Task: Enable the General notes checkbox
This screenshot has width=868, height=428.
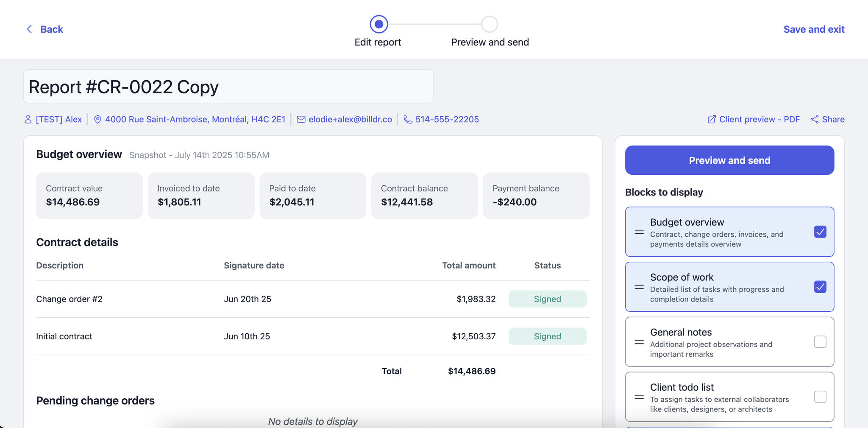Action: point(820,342)
